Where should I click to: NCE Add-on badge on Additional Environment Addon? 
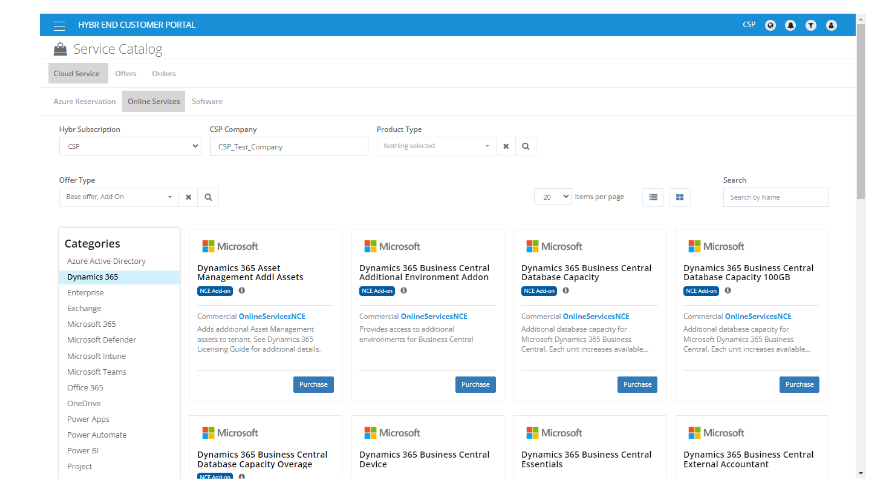[x=377, y=291]
